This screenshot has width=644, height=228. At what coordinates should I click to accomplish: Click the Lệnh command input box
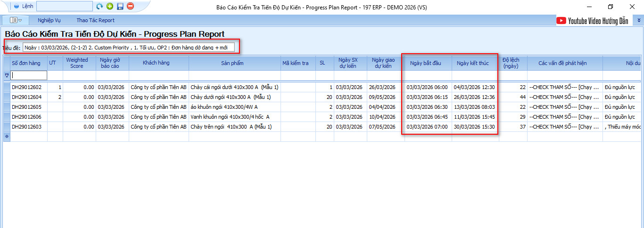(x=64, y=7)
